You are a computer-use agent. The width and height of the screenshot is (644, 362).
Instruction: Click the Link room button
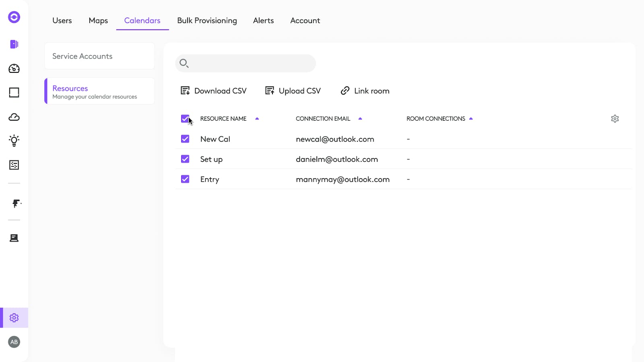point(365,91)
